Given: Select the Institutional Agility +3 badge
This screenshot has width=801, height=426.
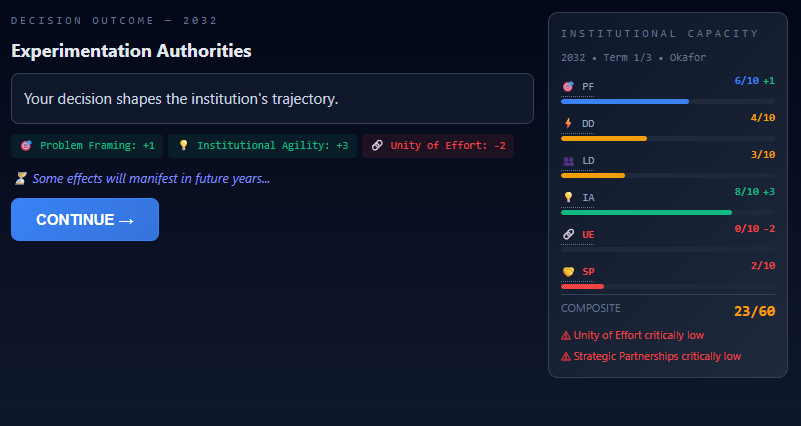Looking at the screenshot, I should 263,146.
